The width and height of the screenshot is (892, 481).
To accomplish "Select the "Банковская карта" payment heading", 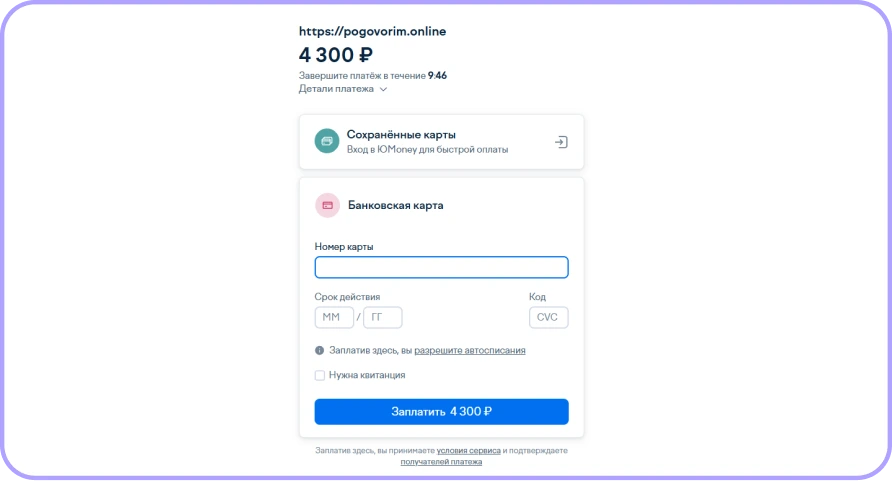I will (x=395, y=205).
